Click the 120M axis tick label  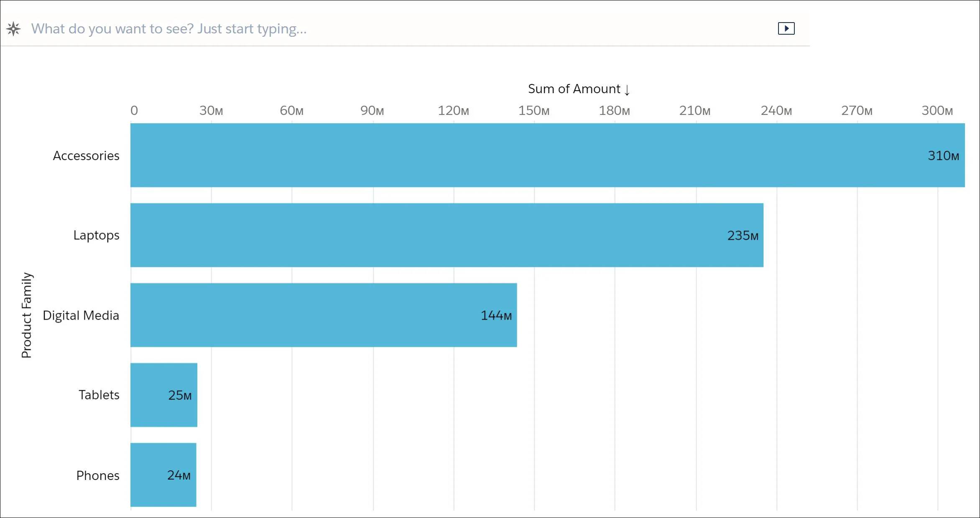454,111
